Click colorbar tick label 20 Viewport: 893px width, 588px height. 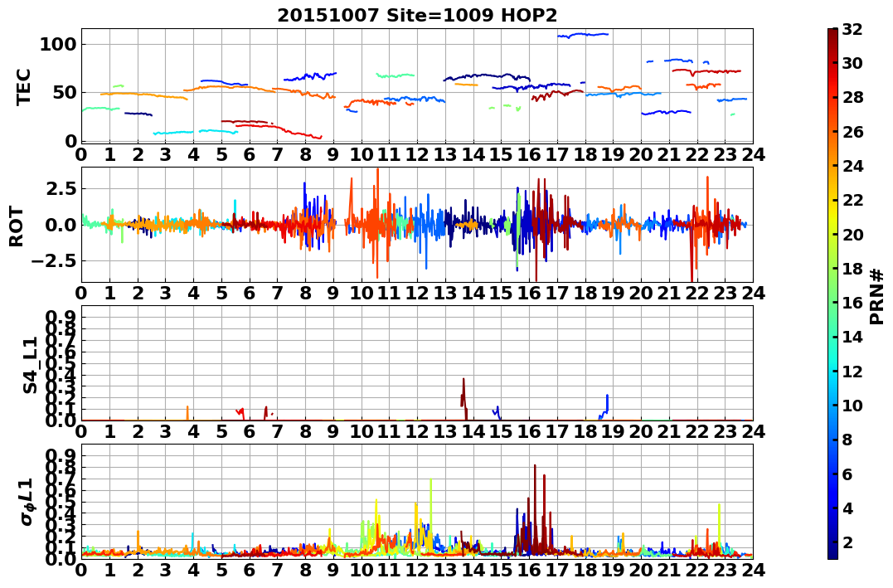point(852,234)
